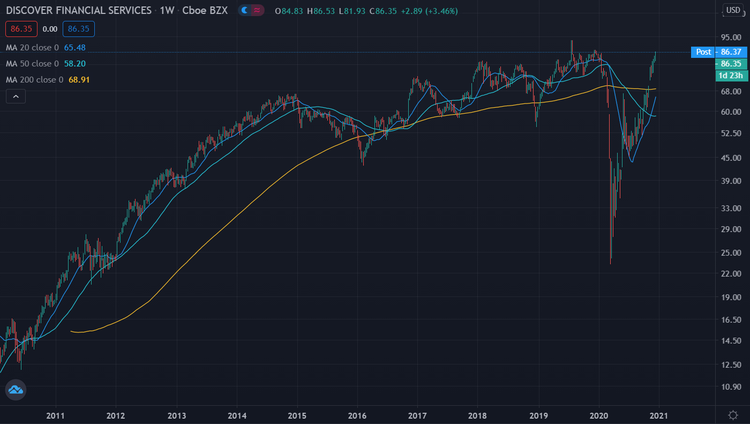Click the 16.50 price axis label
This screenshot has height=424, width=750.
click(x=731, y=320)
